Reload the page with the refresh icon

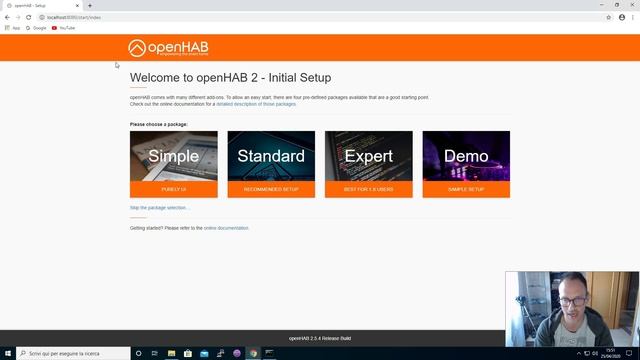click(29, 18)
